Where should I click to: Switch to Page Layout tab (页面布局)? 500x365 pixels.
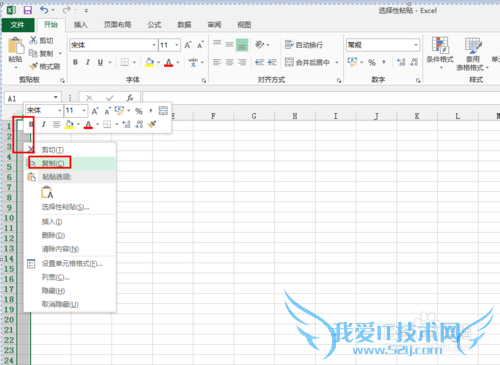[117, 25]
